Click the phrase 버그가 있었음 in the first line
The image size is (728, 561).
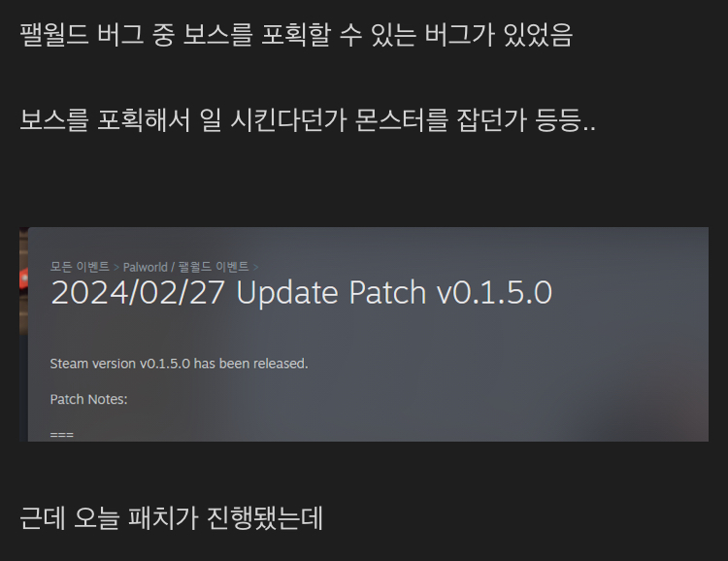pyautogui.click(x=498, y=35)
